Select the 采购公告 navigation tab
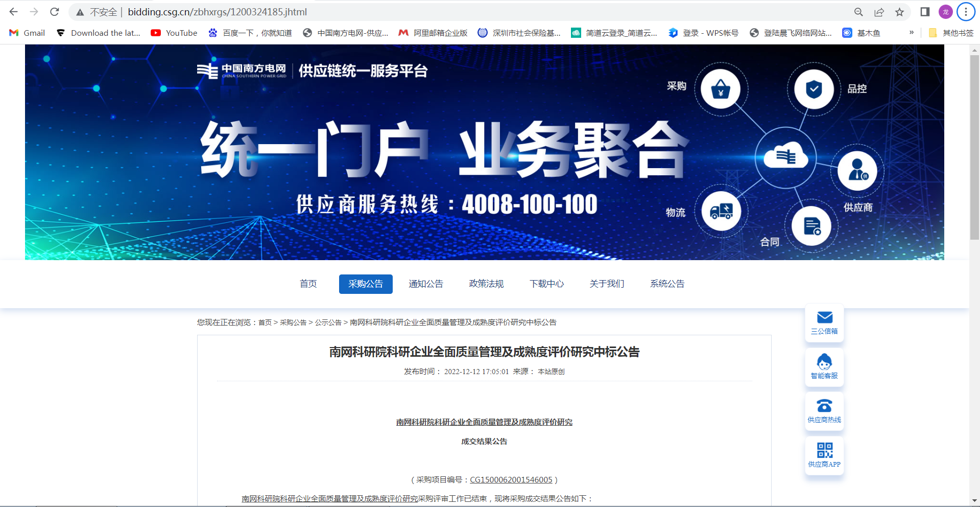This screenshot has width=980, height=507. (x=366, y=284)
